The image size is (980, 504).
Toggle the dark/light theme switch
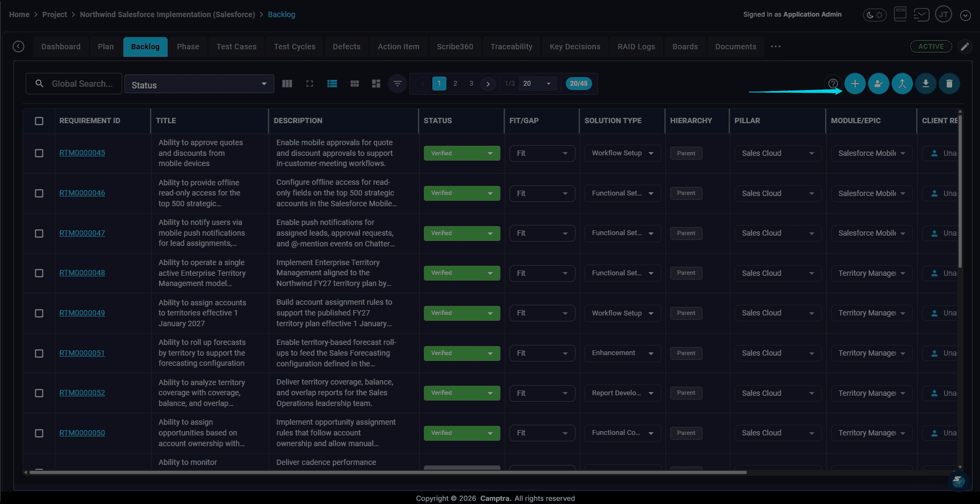[x=874, y=15]
